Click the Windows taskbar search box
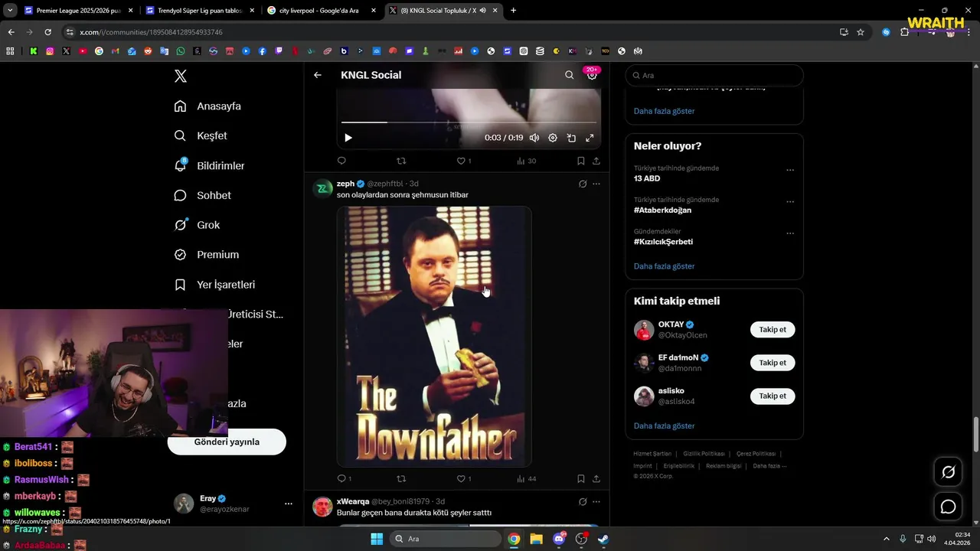The width and height of the screenshot is (980, 551). point(446,539)
